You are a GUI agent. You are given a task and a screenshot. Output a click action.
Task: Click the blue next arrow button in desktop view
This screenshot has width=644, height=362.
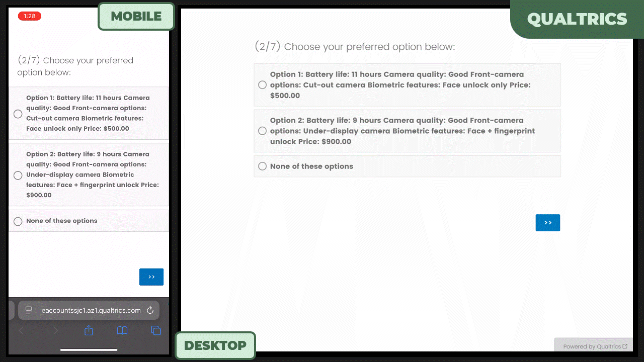[548, 223]
